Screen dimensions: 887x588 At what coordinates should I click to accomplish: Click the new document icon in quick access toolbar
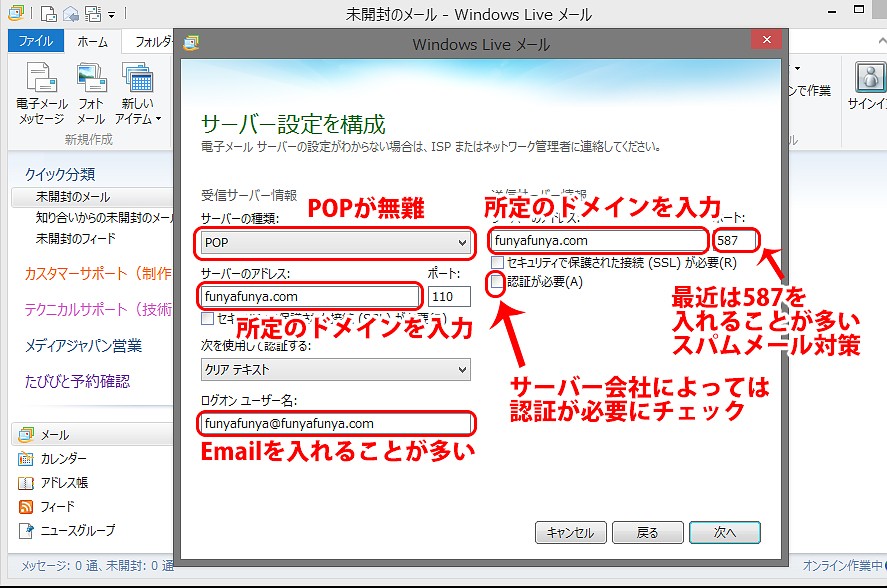pyautogui.click(x=49, y=14)
